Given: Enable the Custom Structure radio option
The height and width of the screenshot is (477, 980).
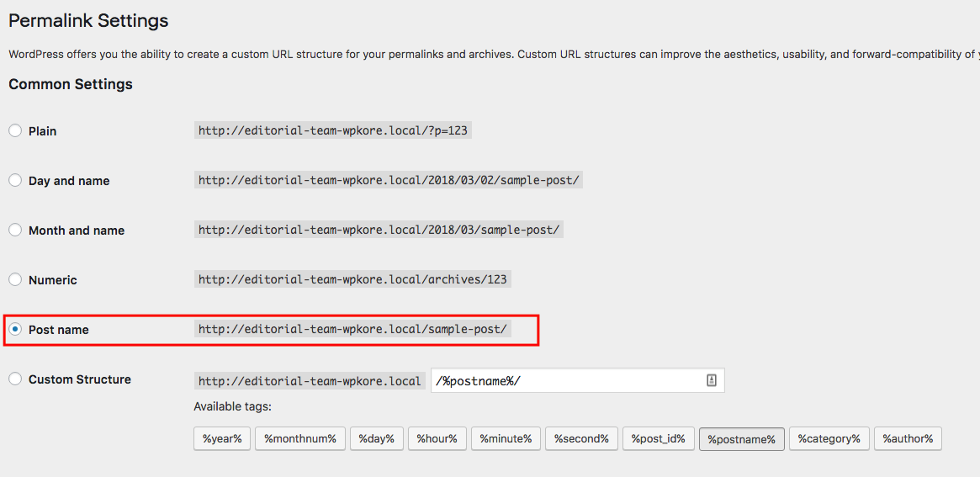Looking at the screenshot, I should [15, 379].
